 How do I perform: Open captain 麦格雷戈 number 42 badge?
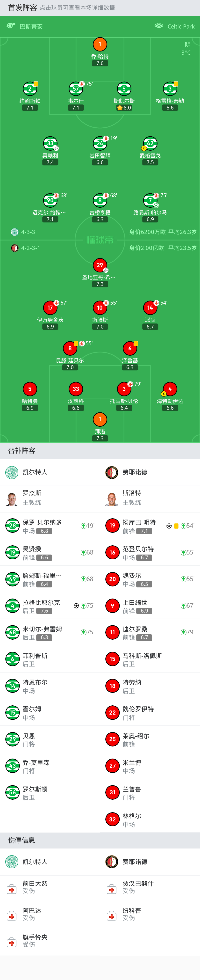(x=150, y=143)
